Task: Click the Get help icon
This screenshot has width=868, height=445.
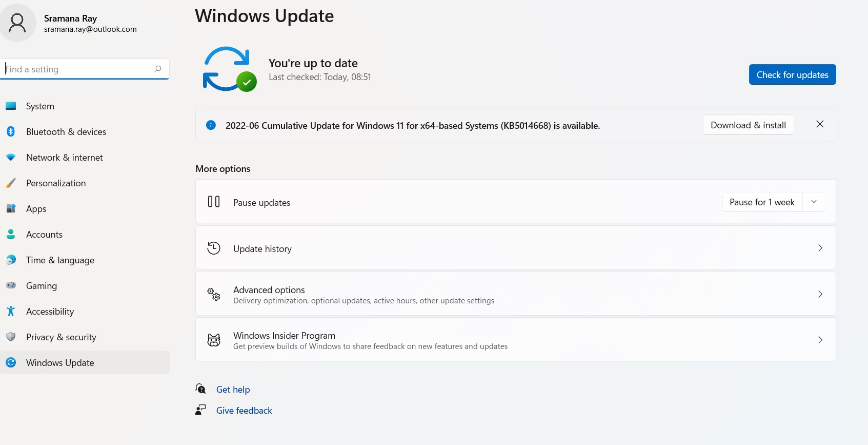Action: pos(201,389)
